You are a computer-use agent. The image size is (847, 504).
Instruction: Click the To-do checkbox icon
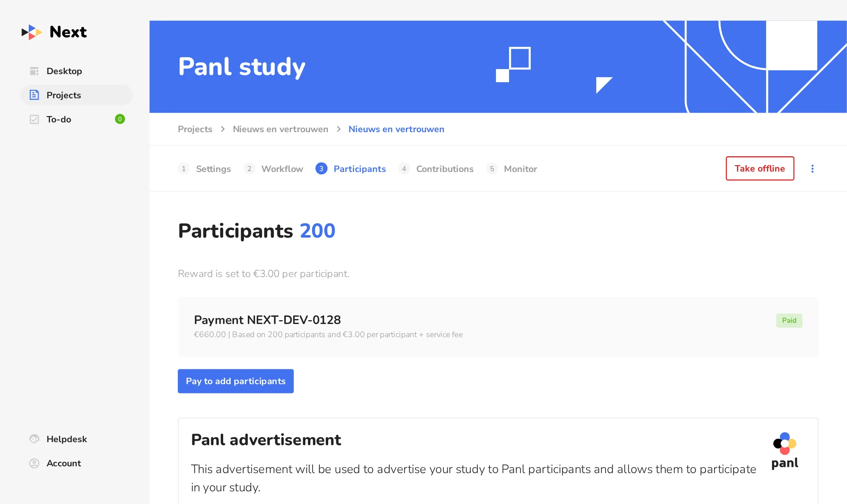tap(34, 119)
